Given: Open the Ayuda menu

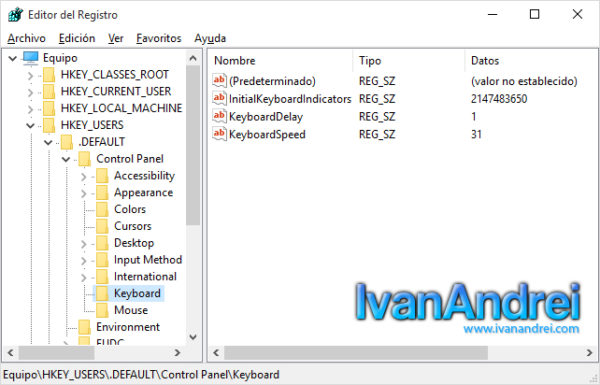Looking at the screenshot, I should pos(210,38).
